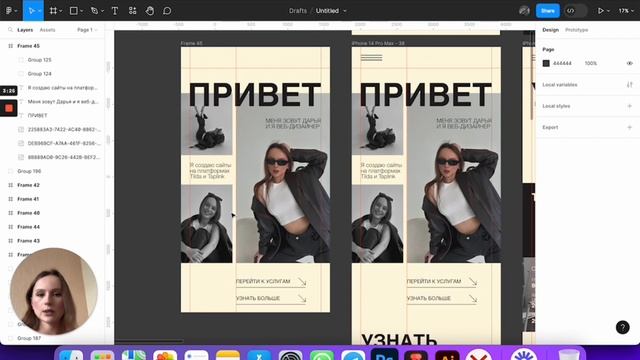Select the iPhone 14 Pro Max - 38 frame title

click(x=378, y=43)
